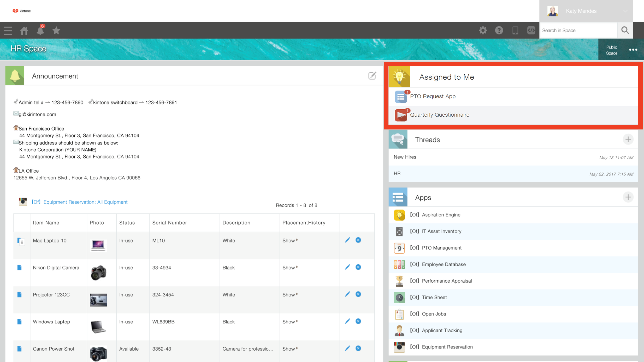Open the New Hires thread
The width and height of the screenshot is (644, 362).
[x=405, y=157]
